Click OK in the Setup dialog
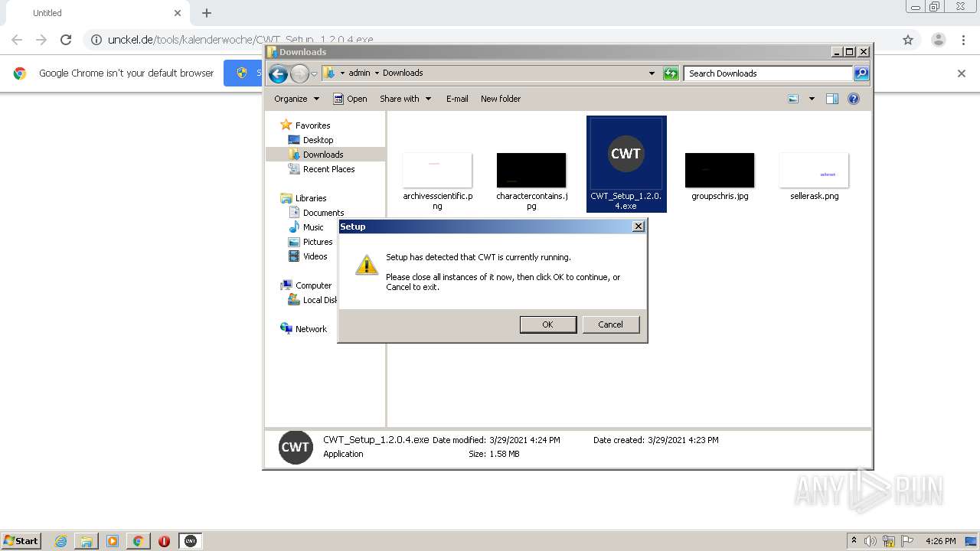The width and height of the screenshot is (980, 551). click(x=547, y=324)
